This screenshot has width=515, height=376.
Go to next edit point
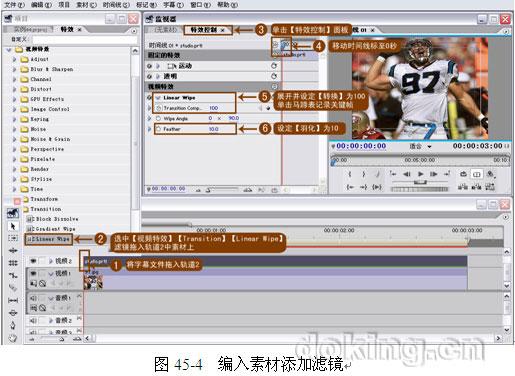(447, 174)
